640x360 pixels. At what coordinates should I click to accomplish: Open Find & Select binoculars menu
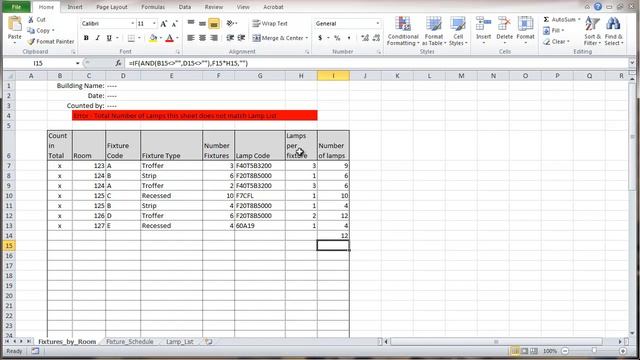(613, 31)
